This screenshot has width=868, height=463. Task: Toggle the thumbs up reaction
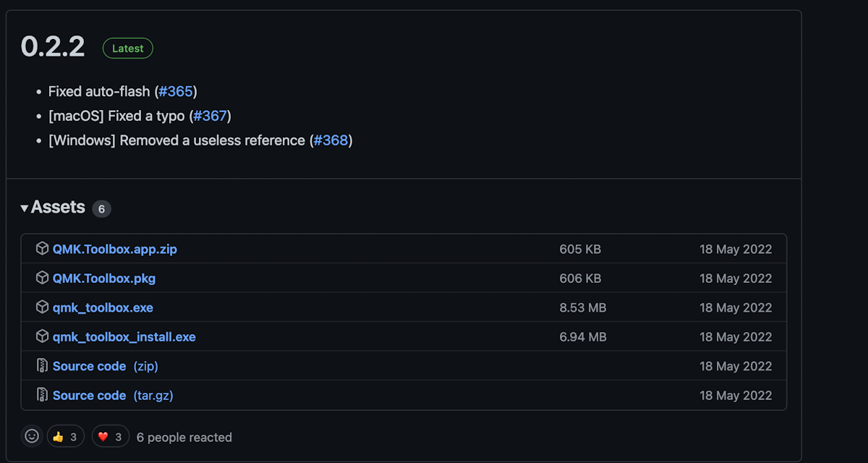pos(65,436)
